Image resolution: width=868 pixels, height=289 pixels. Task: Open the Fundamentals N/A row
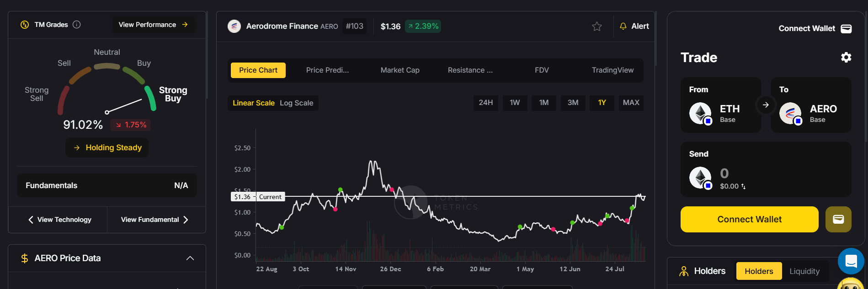(x=107, y=185)
